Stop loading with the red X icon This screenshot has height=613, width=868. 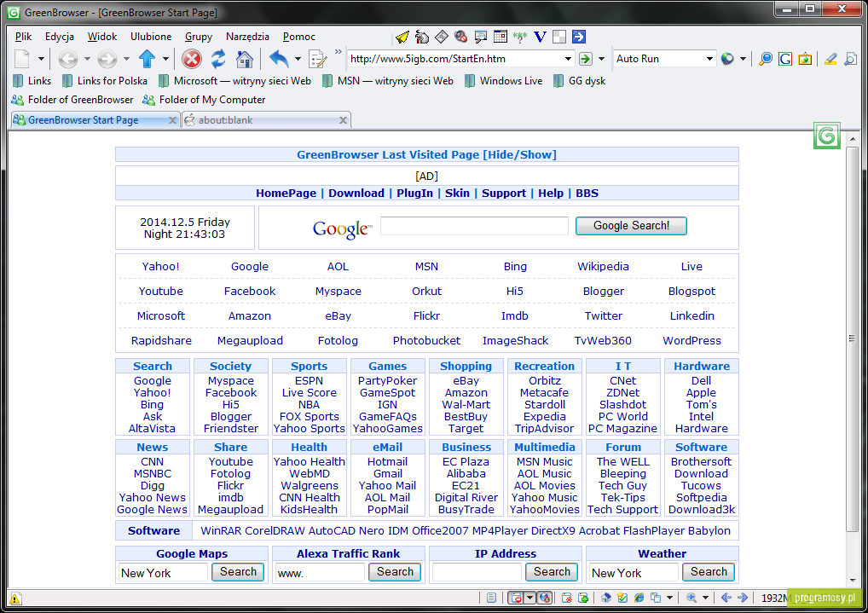tap(192, 58)
